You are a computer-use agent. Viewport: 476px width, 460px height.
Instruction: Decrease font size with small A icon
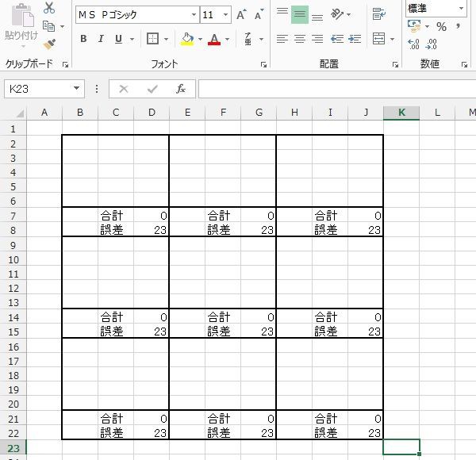click(x=259, y=14)
